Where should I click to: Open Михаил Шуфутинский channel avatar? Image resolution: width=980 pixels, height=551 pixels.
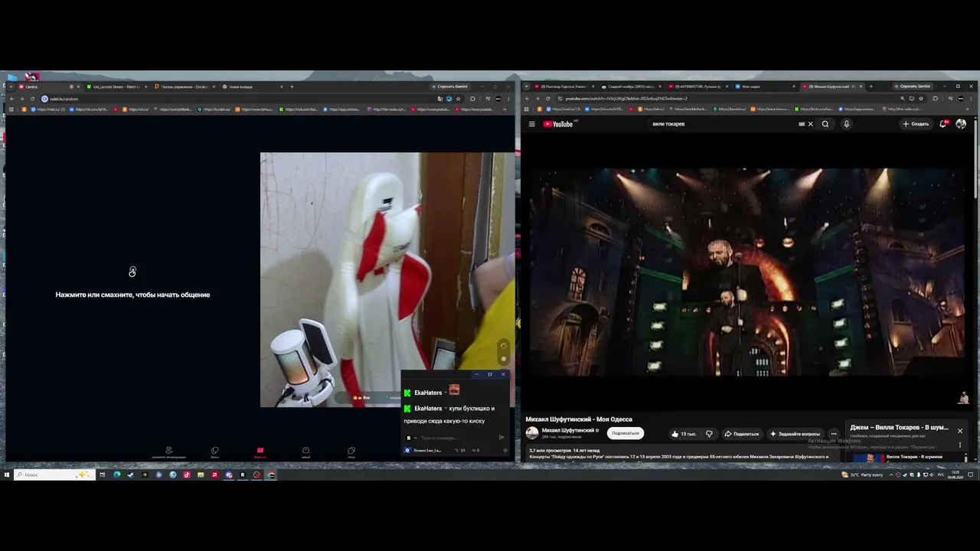click(x=532, y=432)
